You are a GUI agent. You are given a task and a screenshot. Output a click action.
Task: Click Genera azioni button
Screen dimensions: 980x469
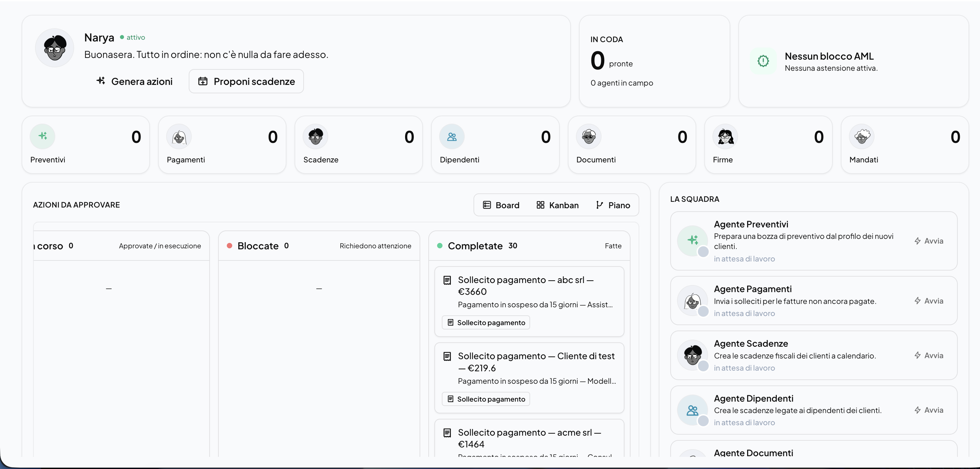pos(134,81)
